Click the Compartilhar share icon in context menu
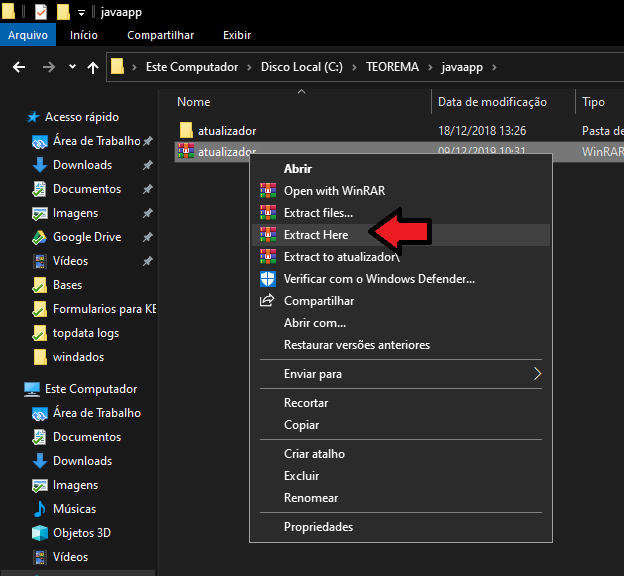 [267, 301]
